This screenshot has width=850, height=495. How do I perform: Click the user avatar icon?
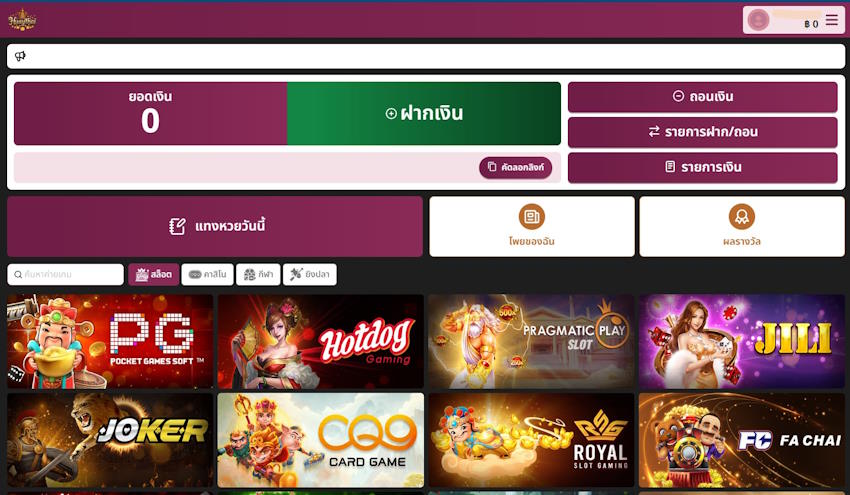pyautogui.click(x=758, y=20)
